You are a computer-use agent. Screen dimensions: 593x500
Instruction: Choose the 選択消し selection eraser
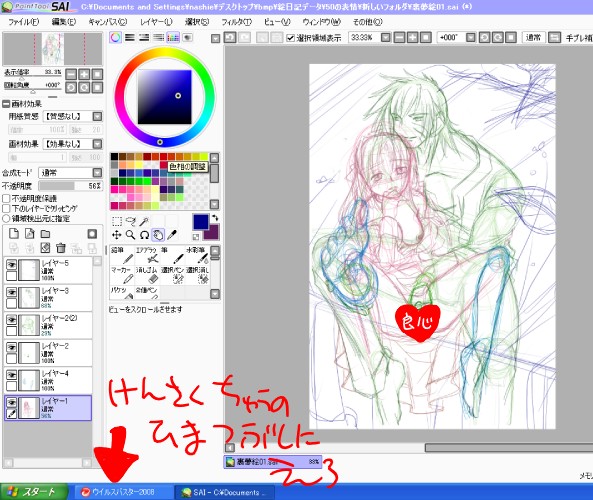197,275
